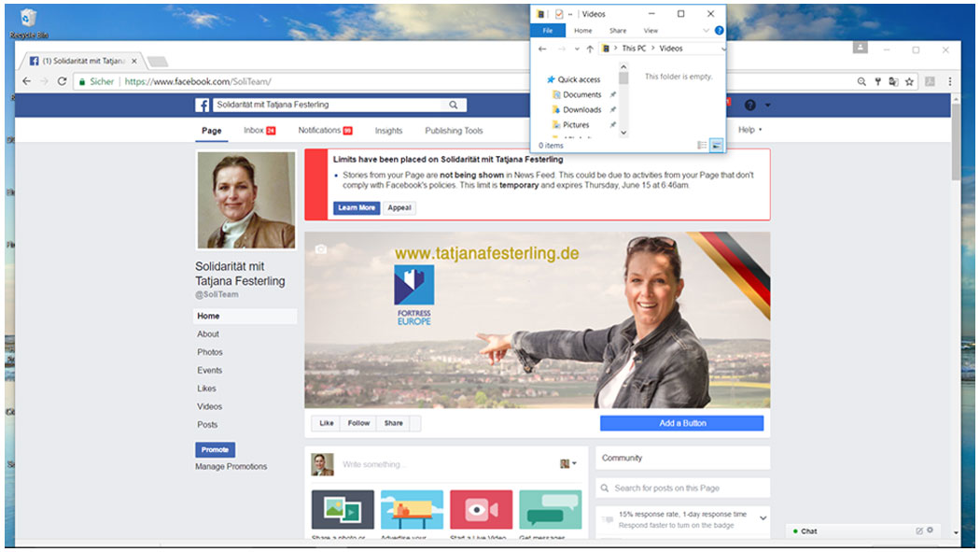The height and width of the screenshot is (552, 980).
Task: Click the back arrow in the Videos explorer window
Action: 542,49
